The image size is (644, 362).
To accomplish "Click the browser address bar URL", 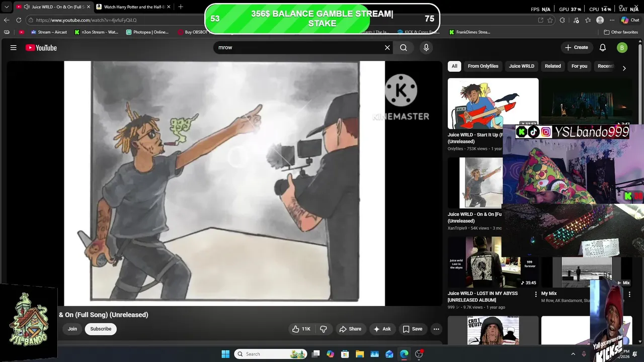I will point(86,20).
